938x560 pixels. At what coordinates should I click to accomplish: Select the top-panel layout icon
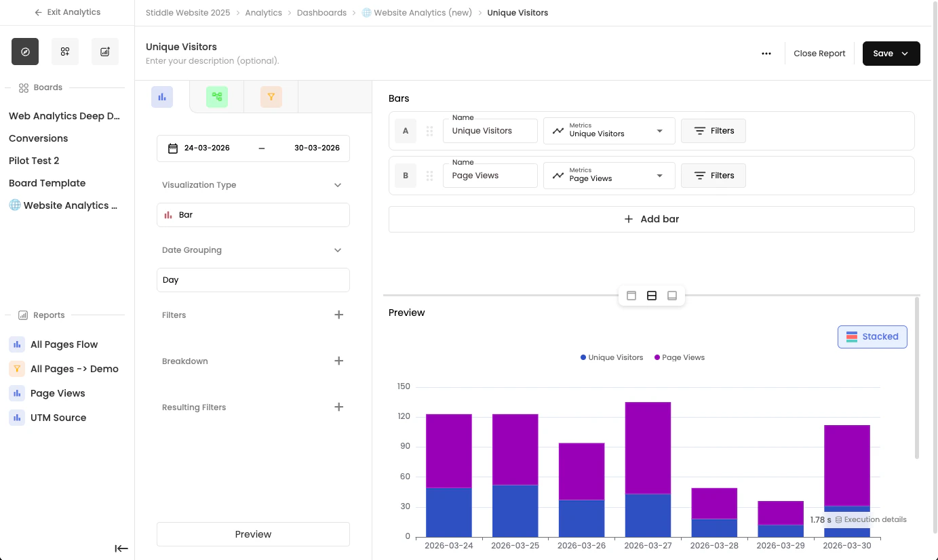click(x=631, y=296)
